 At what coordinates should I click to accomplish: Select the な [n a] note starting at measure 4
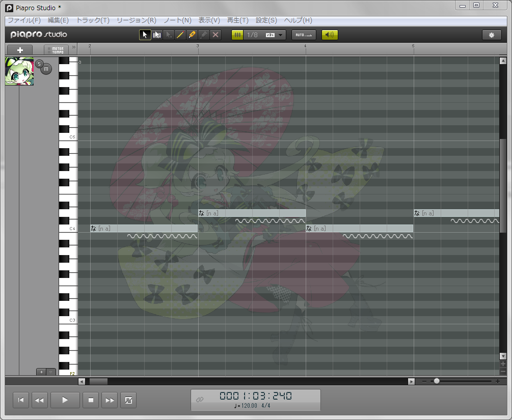click(x=360, y=229)
